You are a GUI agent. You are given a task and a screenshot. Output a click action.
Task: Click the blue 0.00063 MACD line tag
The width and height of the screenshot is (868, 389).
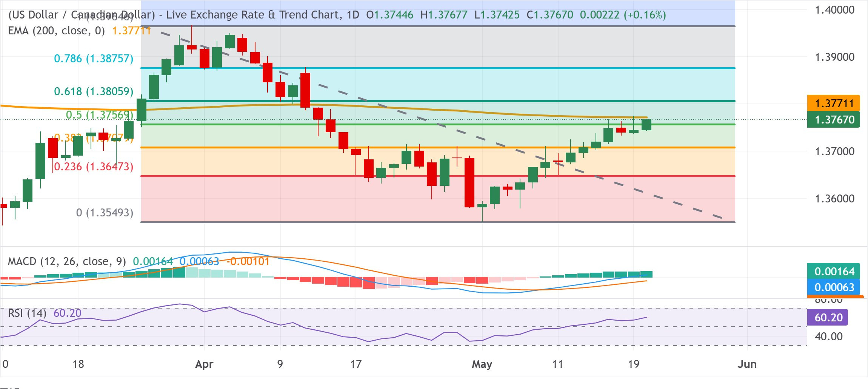click(x=833, y=287)
